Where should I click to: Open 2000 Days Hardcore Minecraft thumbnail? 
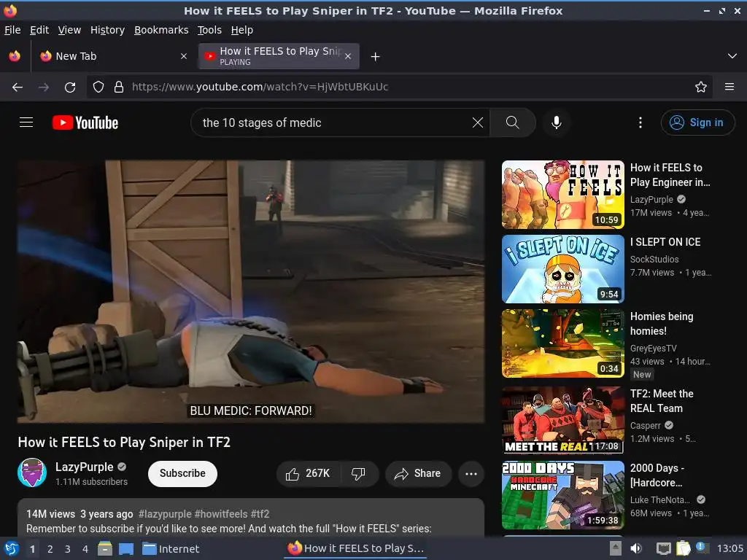click(562, 495)
